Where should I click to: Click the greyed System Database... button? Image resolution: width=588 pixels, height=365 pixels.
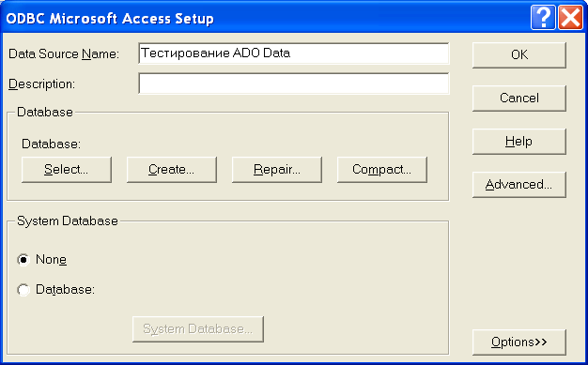point(198,329)
